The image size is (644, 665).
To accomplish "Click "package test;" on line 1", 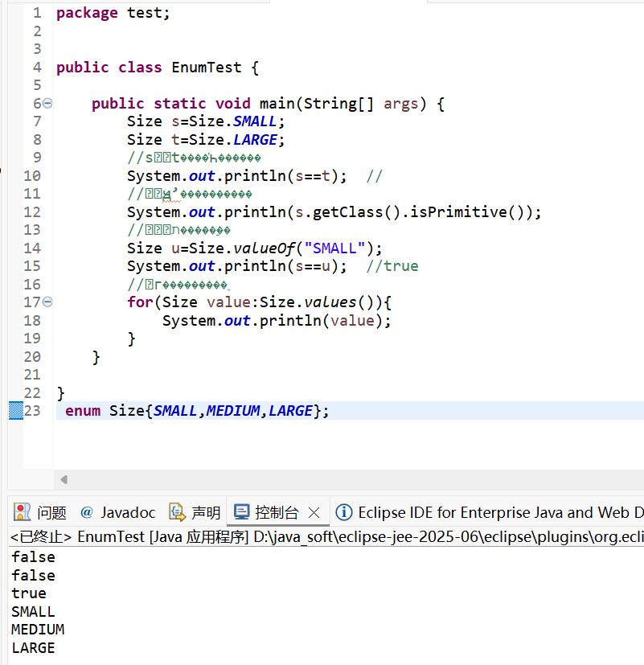I will 113,13.
